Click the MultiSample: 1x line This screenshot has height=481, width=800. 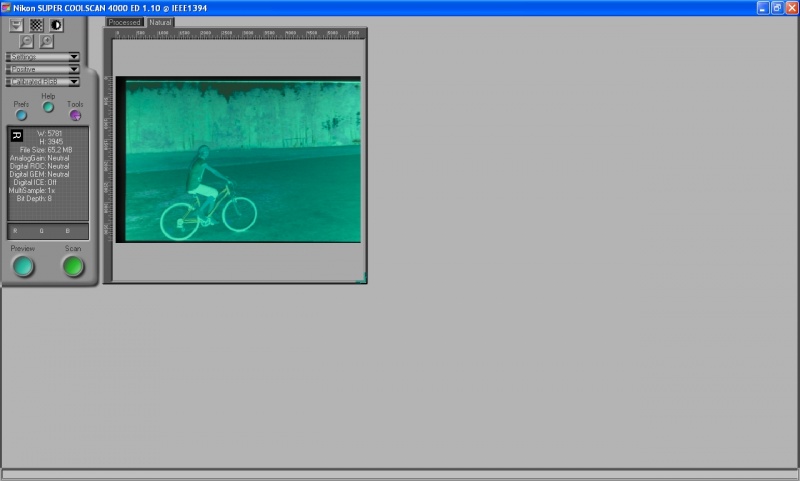32,190
